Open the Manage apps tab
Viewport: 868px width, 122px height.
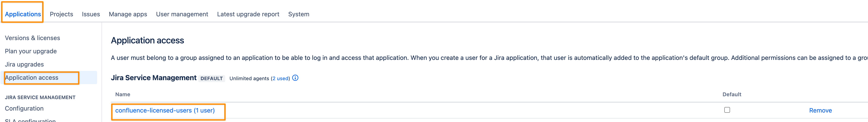(128, 14)
